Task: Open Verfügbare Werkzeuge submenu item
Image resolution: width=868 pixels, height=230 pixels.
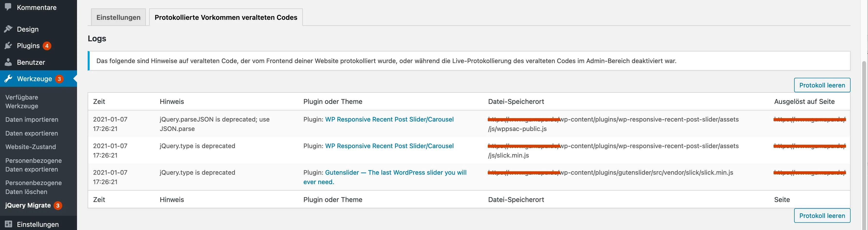Action: click(22, 101)
